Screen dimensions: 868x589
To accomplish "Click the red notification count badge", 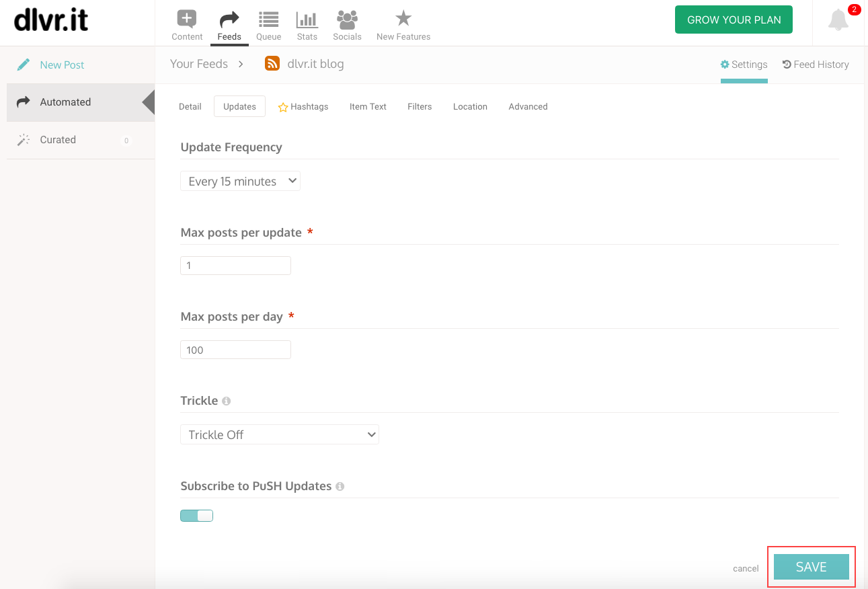I will pos(854,9).
